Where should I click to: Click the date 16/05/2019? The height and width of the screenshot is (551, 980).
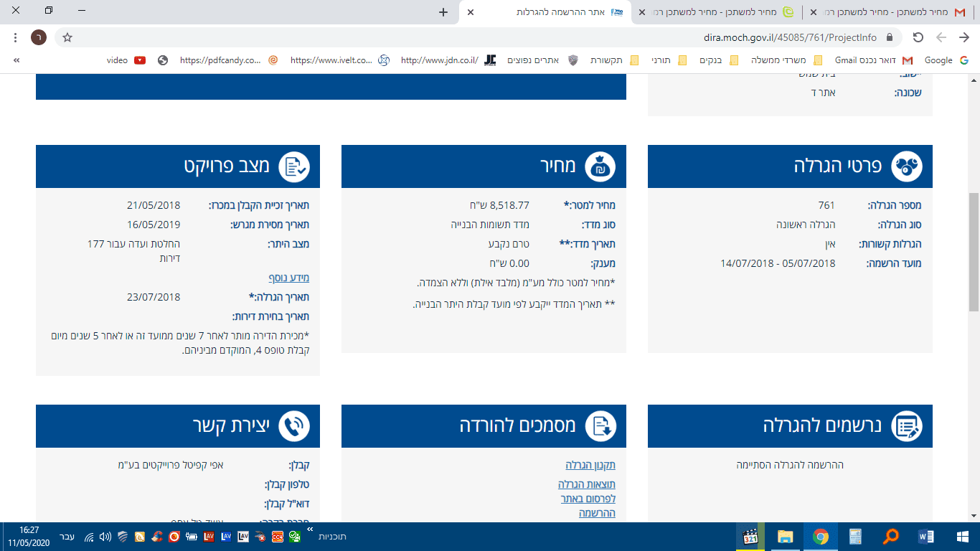tap(154, 225)
